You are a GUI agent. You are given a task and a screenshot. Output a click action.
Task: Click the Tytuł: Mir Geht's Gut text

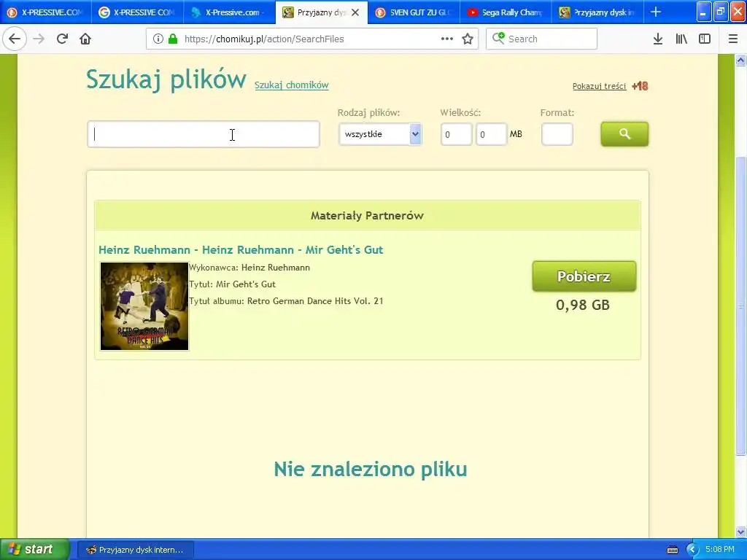[x=233, y=284]
